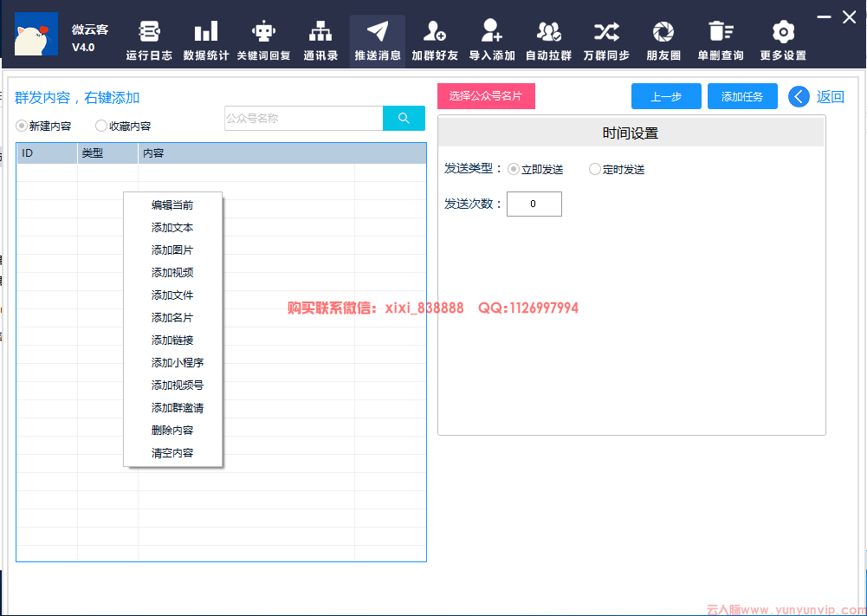Image resolution: width=867 pixels, height=616 pixels.
Task: Click 选择公众号名片 pink button
Action: pyautogui.click(x=486, y=96)
